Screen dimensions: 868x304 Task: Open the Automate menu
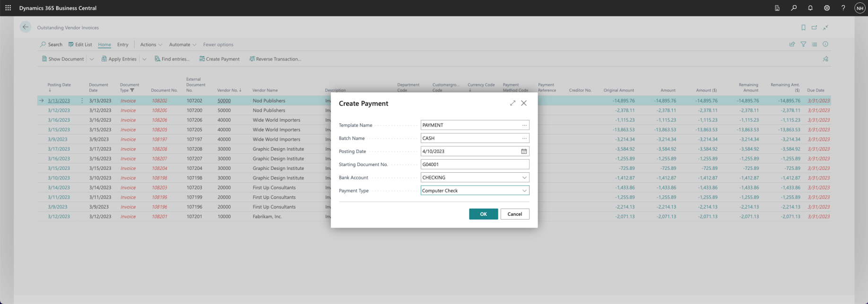(183, 44)
